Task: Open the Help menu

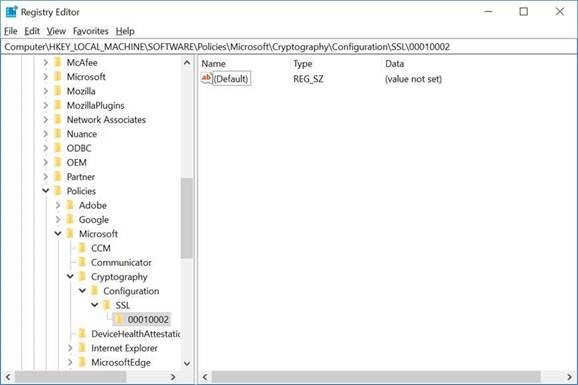Action: click(125, 31)
